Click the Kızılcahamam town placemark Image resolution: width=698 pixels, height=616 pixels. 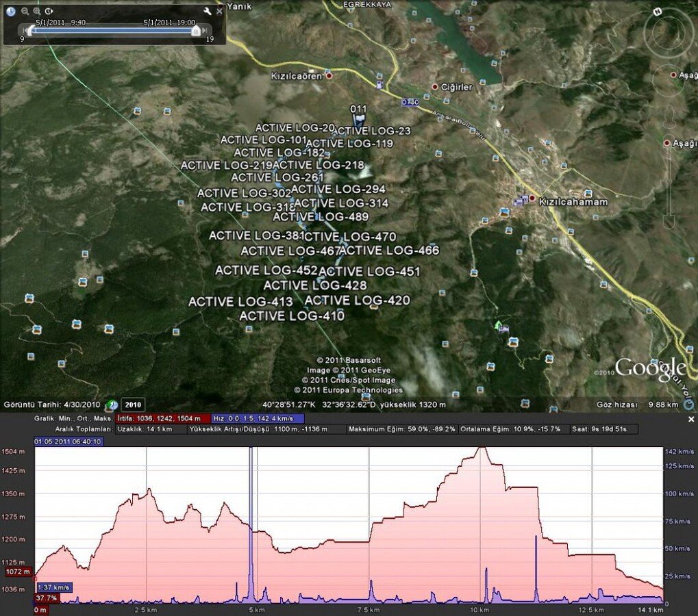pos(532,198)
